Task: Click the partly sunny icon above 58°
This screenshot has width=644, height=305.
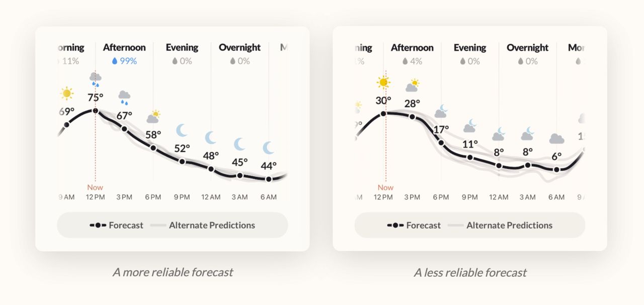Action: [153, 117]
